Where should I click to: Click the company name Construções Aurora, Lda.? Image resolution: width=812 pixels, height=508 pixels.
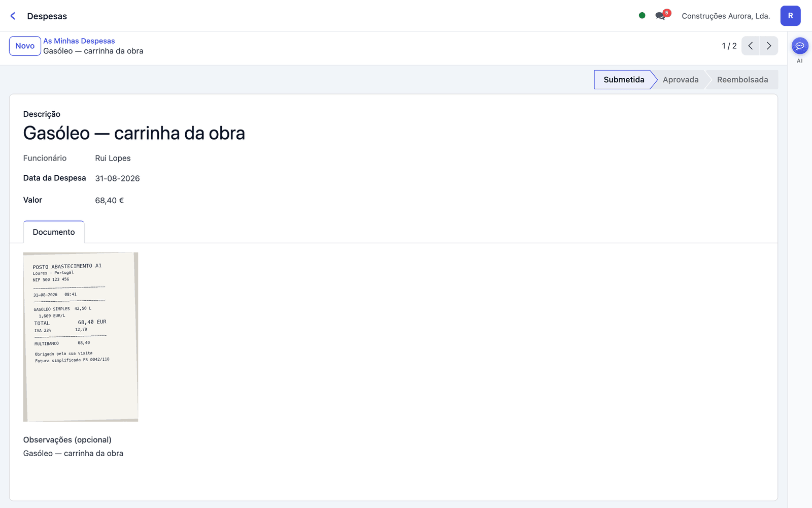[726, 16]
